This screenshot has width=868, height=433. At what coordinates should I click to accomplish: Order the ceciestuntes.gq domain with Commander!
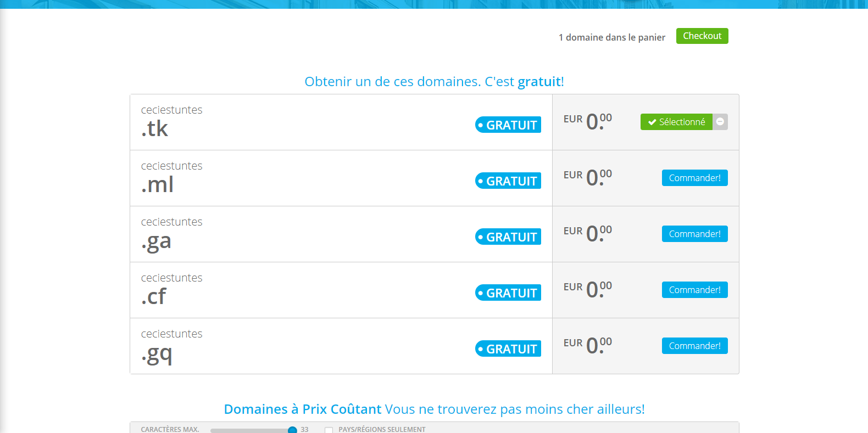click(x=694, y=346)
